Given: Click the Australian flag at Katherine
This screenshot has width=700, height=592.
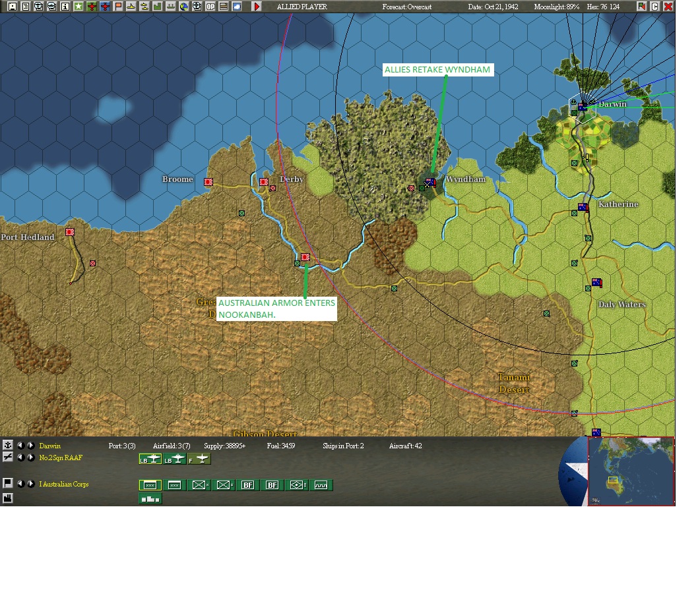Looking at the screenshot, I should (583, 207).
